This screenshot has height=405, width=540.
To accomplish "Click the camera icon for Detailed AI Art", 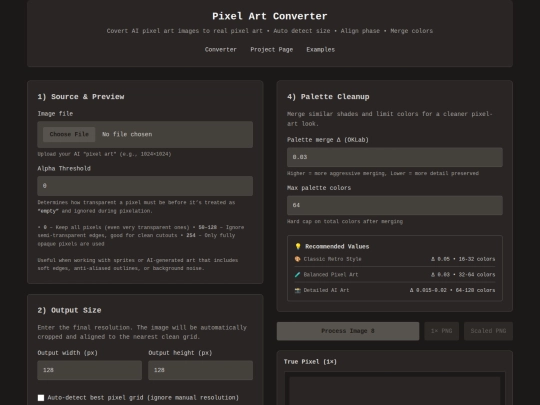I will [x=298, y=290].
